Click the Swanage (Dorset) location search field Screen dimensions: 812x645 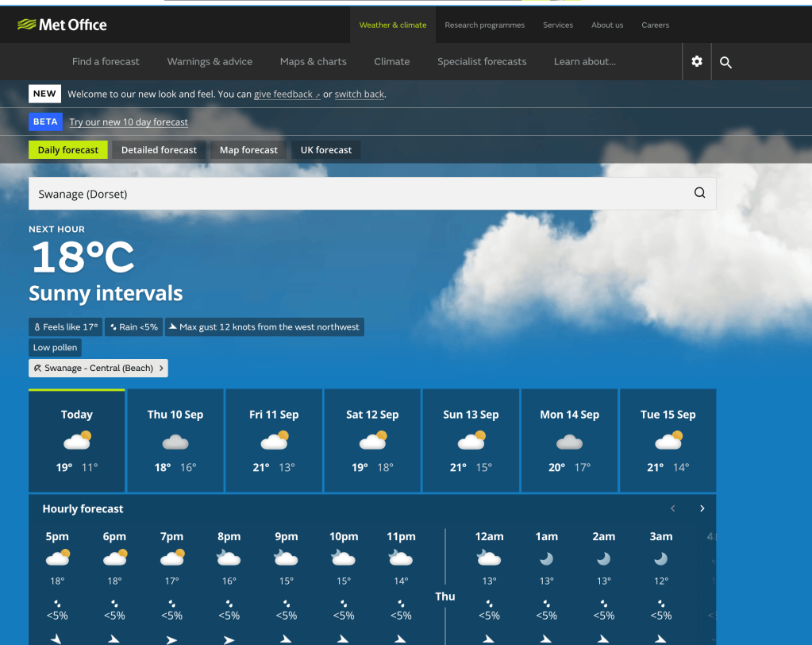pyautogui.click(x=372, y=194)
